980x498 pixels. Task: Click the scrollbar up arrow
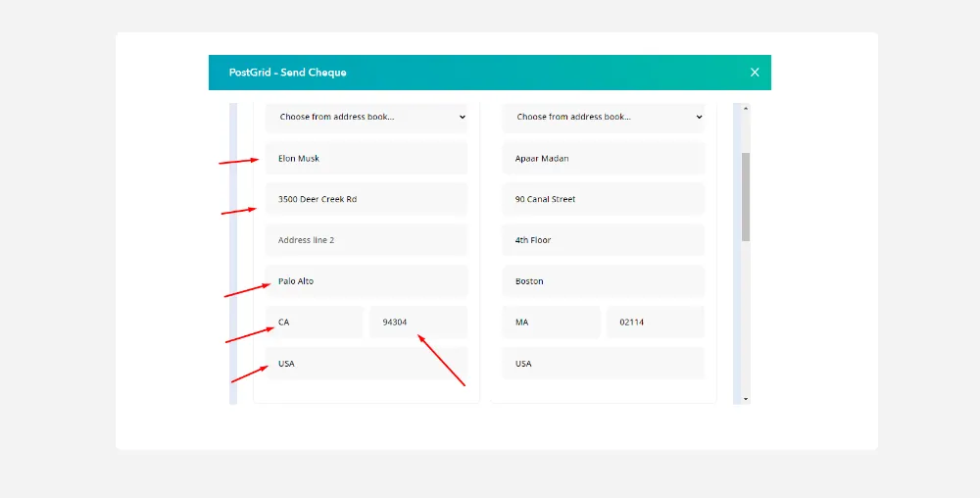[746, 108]
